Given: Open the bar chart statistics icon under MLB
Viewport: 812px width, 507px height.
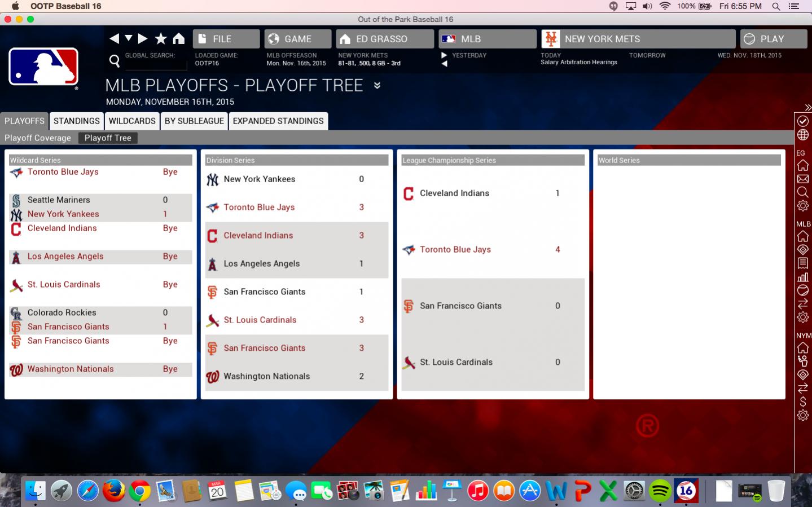Looking at the screenshot, I should point(803,277).
